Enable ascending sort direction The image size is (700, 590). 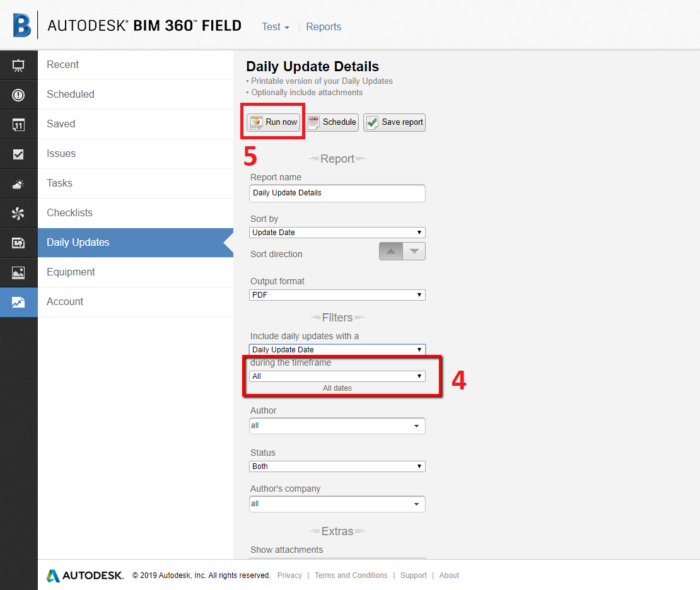pos(390,251)
